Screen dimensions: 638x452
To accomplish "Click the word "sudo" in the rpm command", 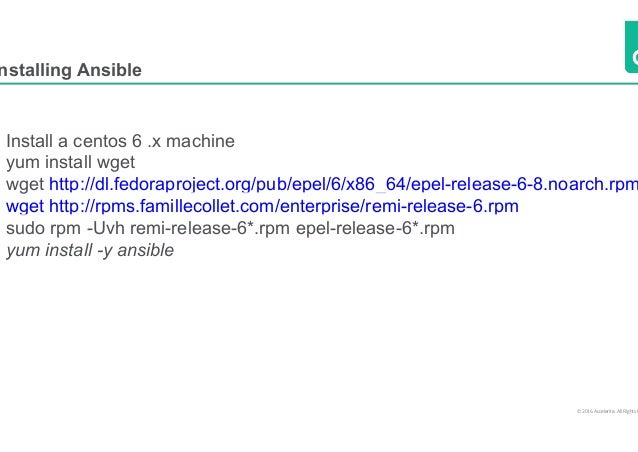I will click(25, 228).
